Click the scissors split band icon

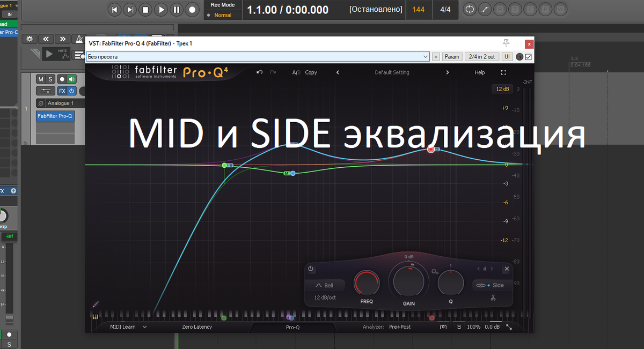(492, 298)
